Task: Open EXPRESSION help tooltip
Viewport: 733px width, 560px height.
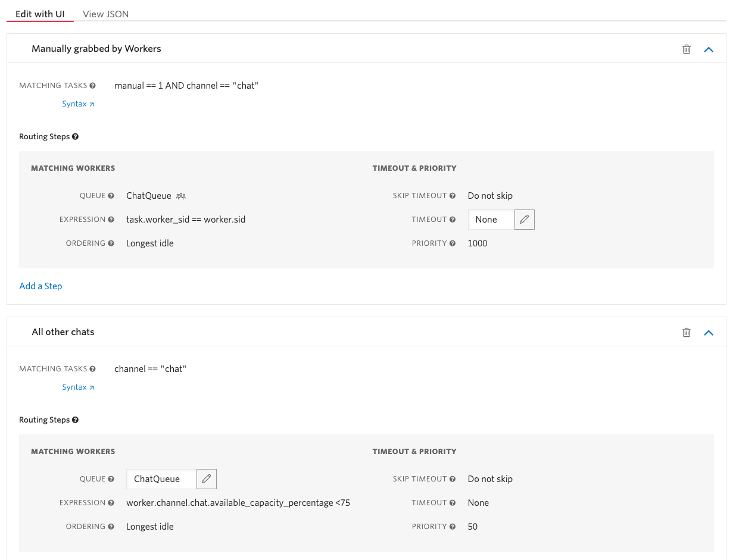Action: pos(111,219)
